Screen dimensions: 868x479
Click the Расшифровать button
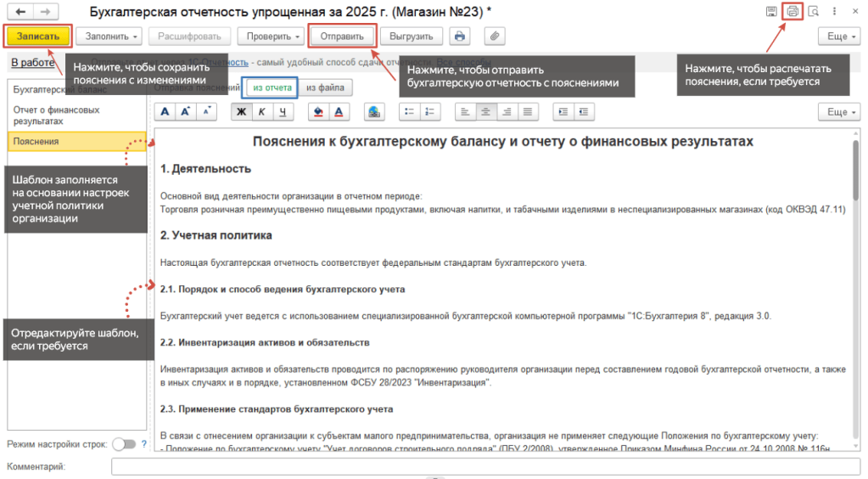pos(189,36)
